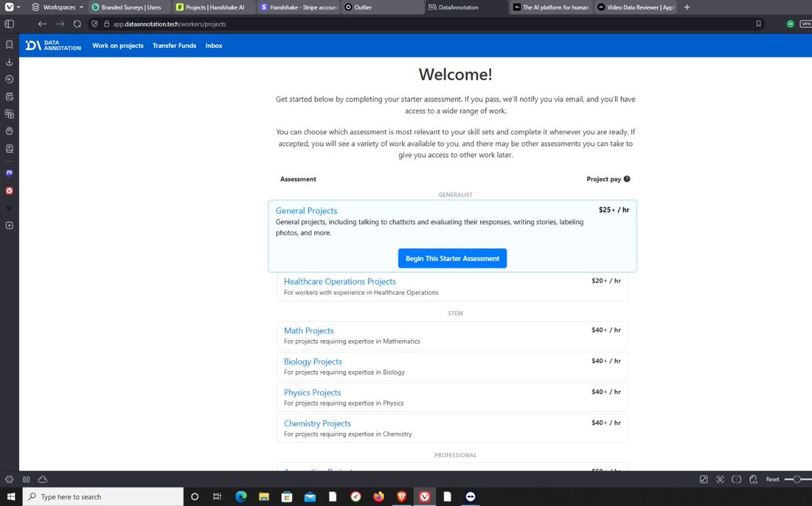Go forward with the right arrow
Viewport: 812px width, 506px height.
pyautogui.click(x=60, y=24)
